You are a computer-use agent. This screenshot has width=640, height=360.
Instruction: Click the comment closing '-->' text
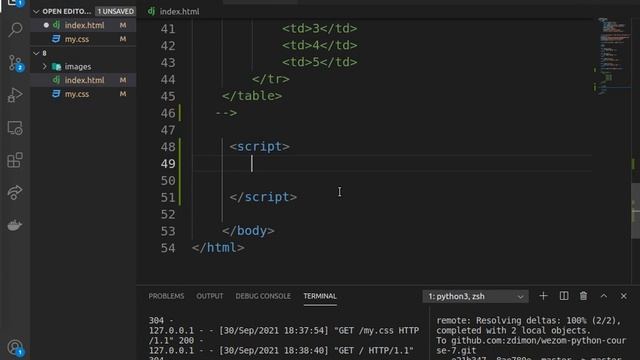(226, 113)
